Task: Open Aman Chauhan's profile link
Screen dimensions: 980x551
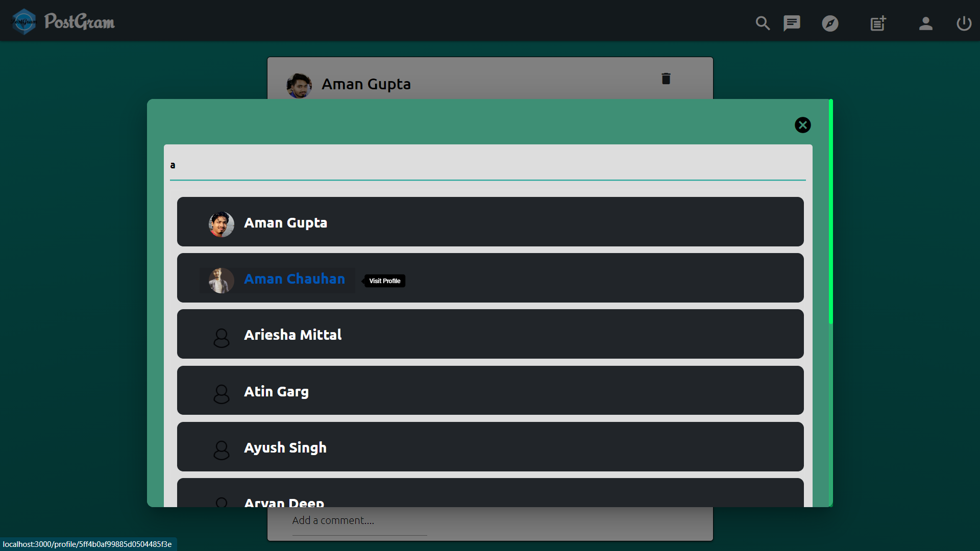Action: tap(295, 279)
